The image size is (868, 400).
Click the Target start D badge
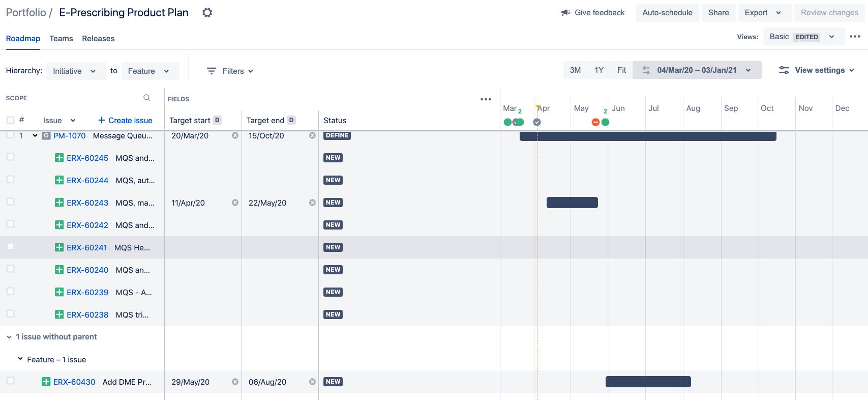tap(217, 120)
